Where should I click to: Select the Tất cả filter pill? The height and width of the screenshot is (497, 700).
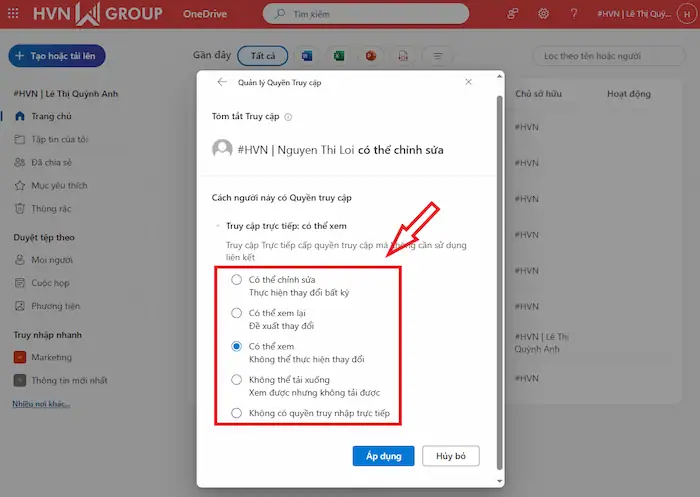coord(262,56)
